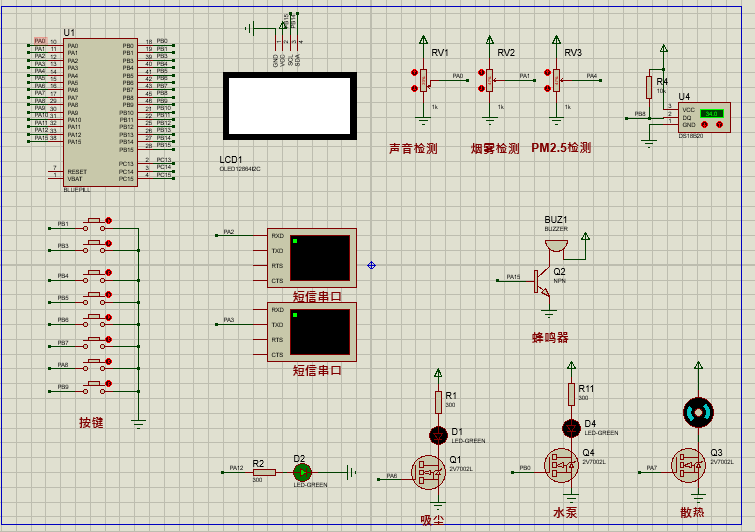This screenshot has height=532, width=755.
Task: Select the upper 短信串口 virtual terminal
Action: tap(312, 258)
